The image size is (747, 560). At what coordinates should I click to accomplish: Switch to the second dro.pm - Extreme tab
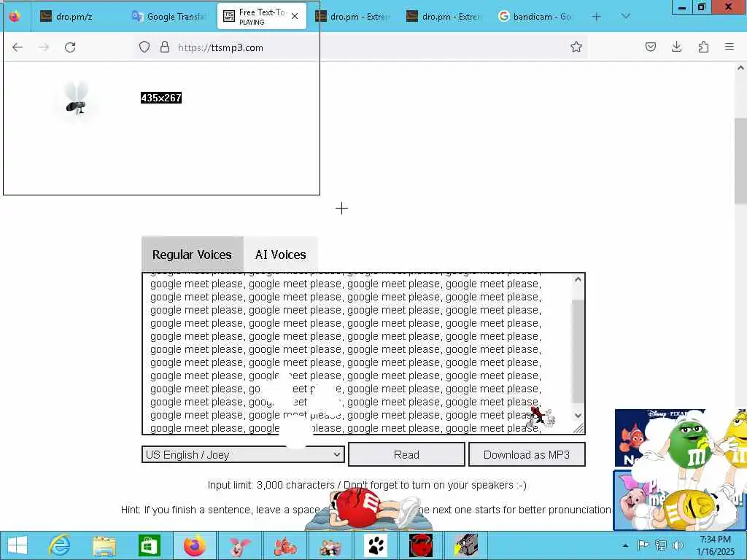445,17
